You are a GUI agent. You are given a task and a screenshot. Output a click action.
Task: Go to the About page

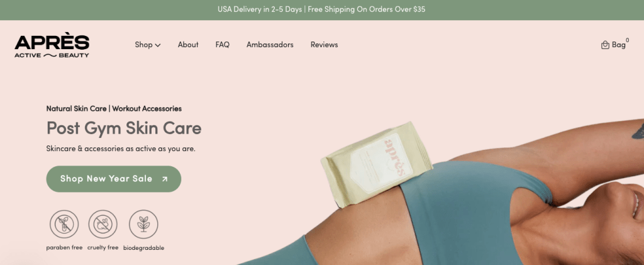[188, 44]
